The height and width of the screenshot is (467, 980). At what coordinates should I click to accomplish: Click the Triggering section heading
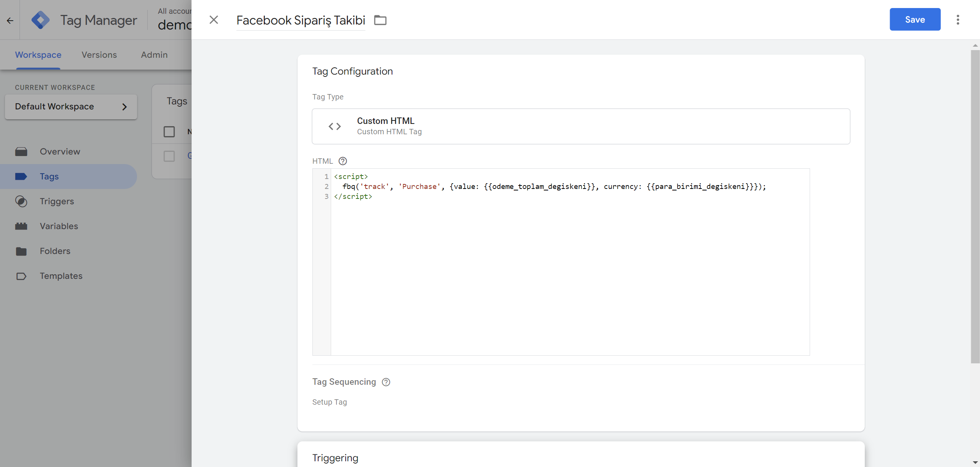pos(335,458)
